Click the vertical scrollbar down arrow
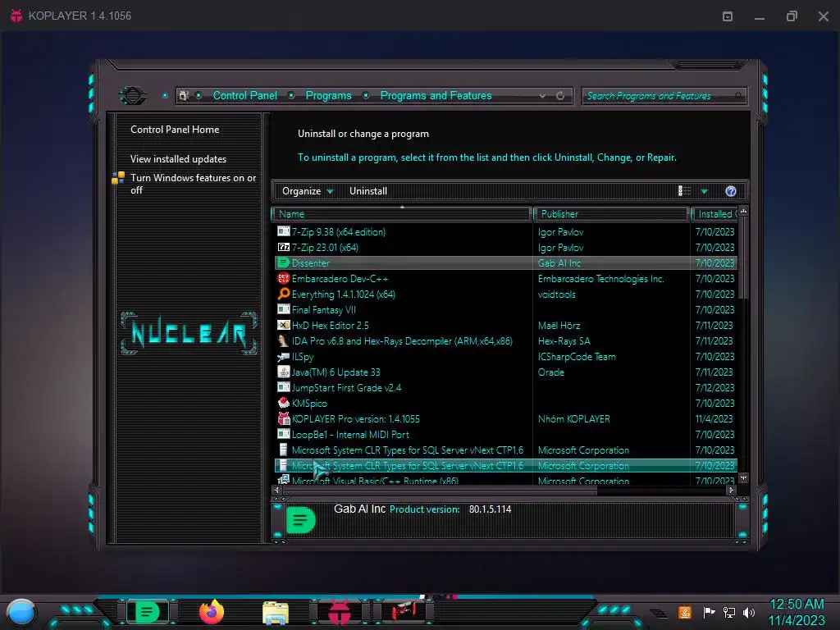The width and height of the screenshot is (840, 630). coord(743,477)
